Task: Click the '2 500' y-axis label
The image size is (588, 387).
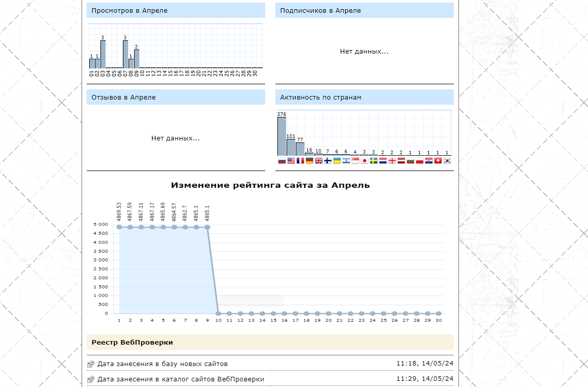Action: (100, 269)
